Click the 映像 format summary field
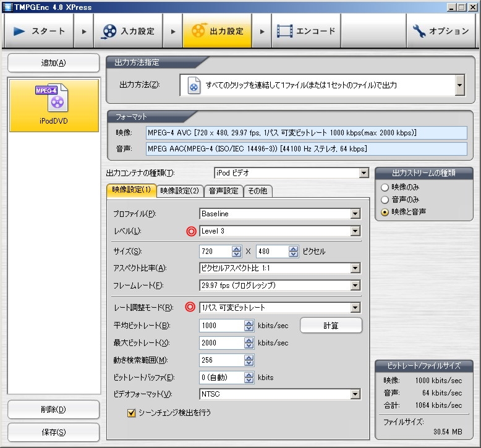 (x=307, y=133)
